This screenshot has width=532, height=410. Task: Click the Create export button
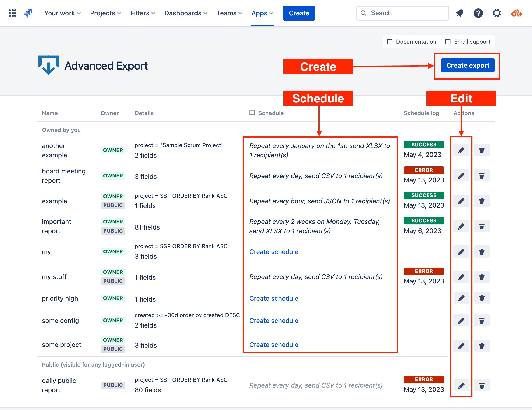click(x=468, y=65)
